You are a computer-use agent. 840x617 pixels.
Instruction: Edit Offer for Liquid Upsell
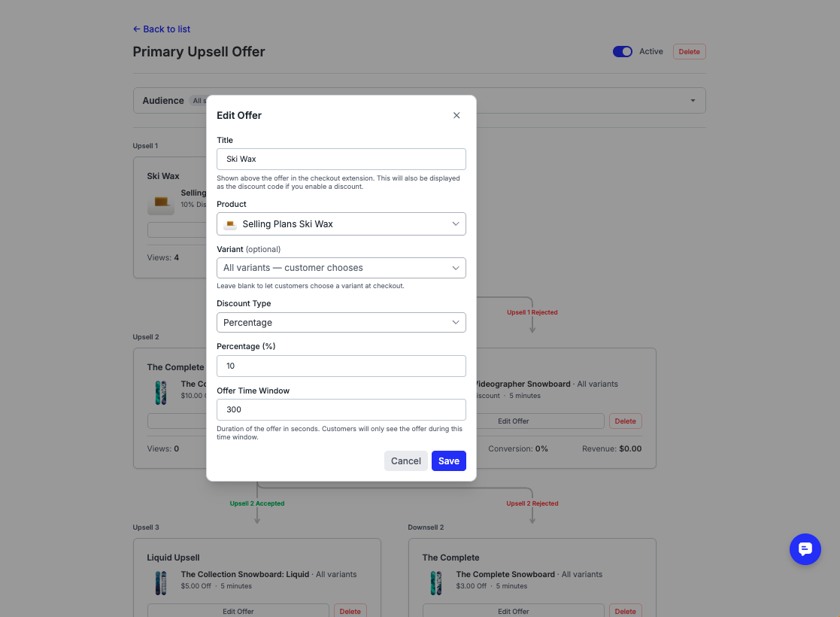tap(238, 611)
